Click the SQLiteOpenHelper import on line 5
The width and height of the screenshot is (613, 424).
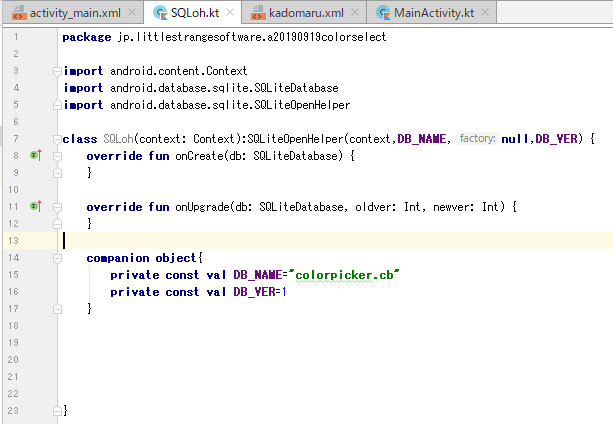click(x=230, y=105)
